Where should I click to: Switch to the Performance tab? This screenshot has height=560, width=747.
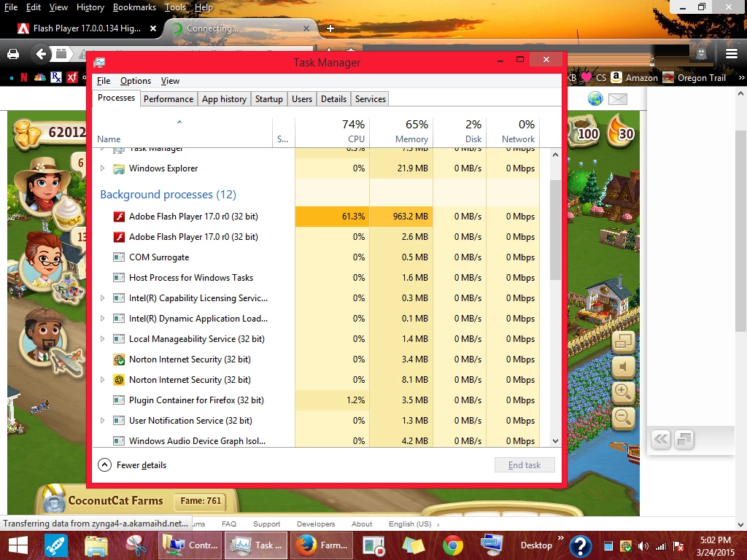tap(169, 99)
